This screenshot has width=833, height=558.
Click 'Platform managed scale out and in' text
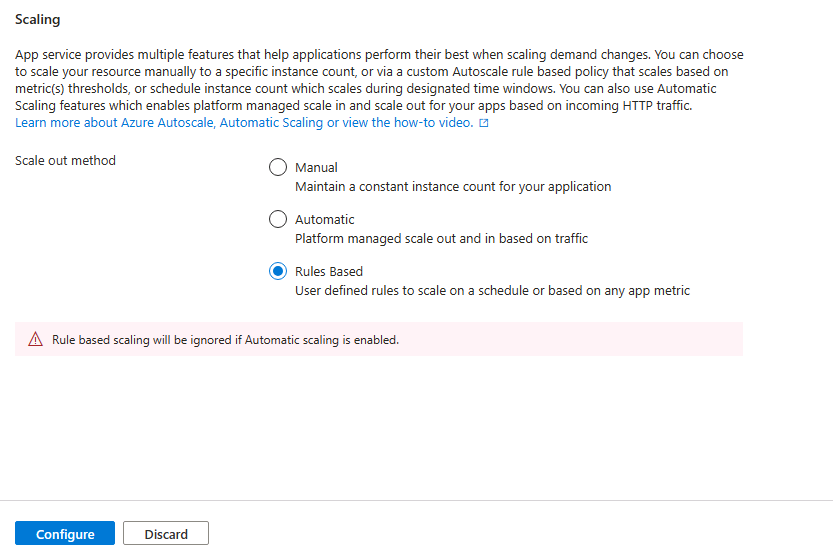tap(441, 239)
